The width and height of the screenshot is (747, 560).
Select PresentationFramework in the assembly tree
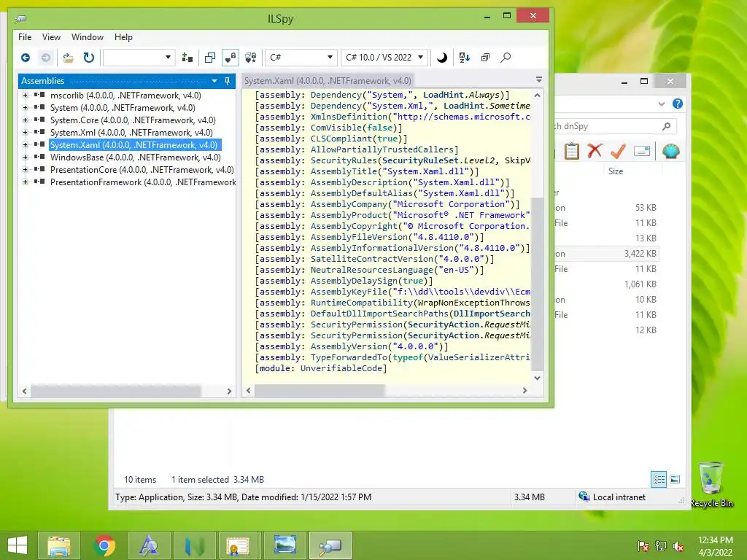point(143,182)
